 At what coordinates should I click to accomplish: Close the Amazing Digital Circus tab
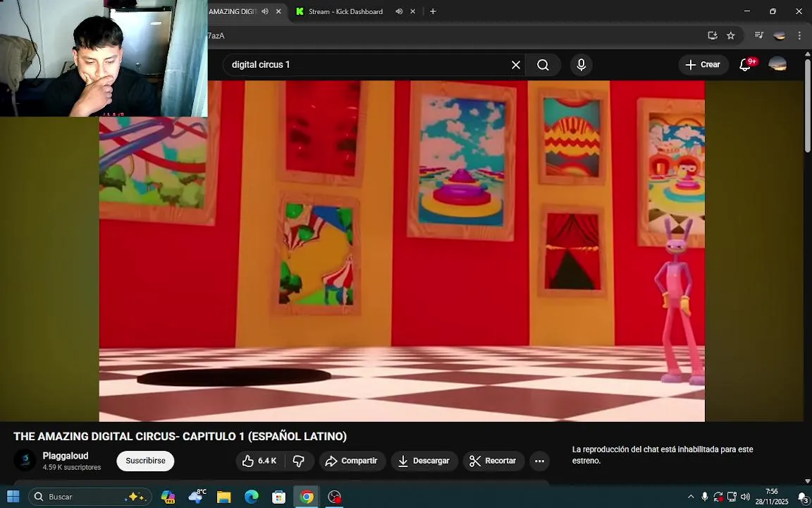point(278,11)
